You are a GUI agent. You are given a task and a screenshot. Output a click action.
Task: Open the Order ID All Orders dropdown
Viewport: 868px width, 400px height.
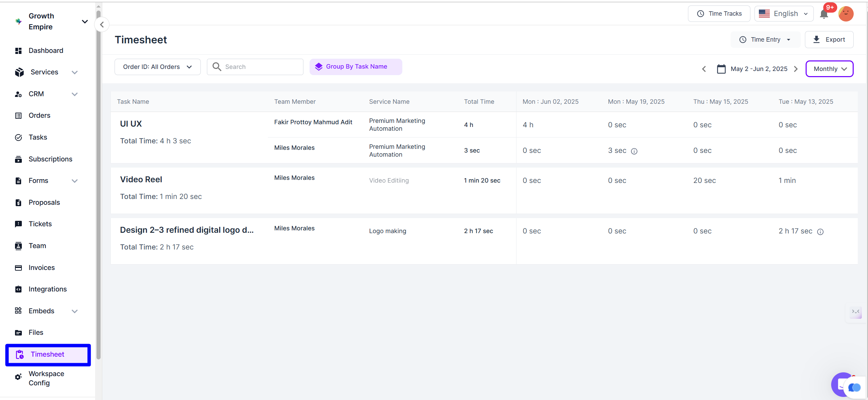[158, 67]
